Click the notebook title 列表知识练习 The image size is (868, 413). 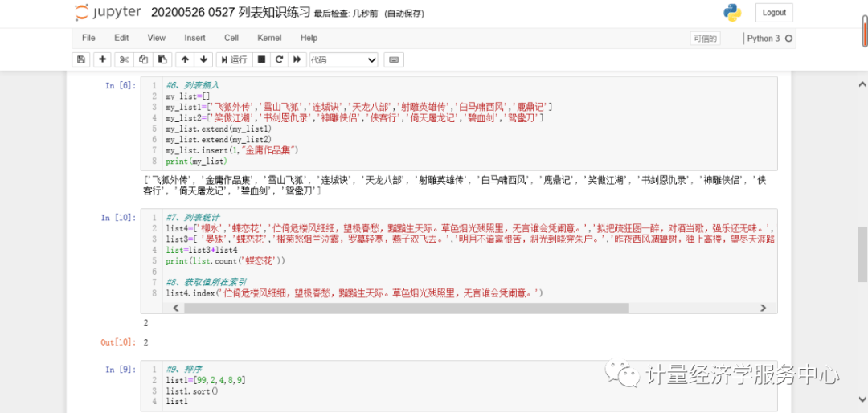(x=231, y=13)
